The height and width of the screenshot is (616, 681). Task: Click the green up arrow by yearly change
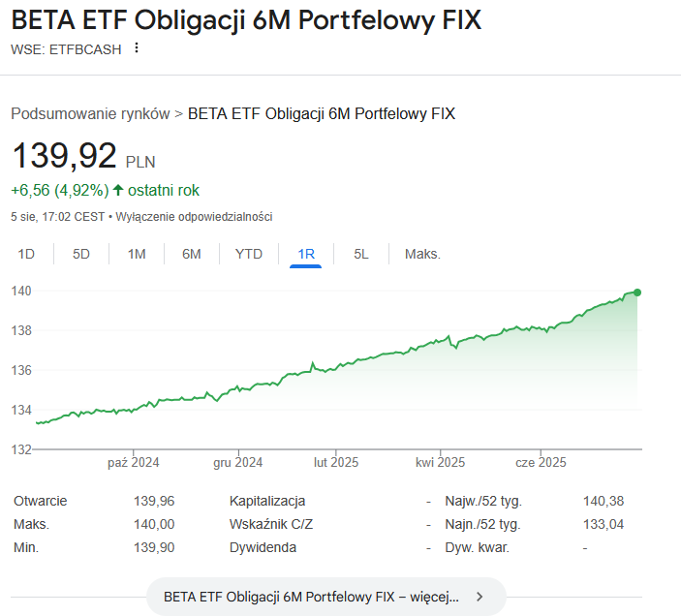coord(118,190)
